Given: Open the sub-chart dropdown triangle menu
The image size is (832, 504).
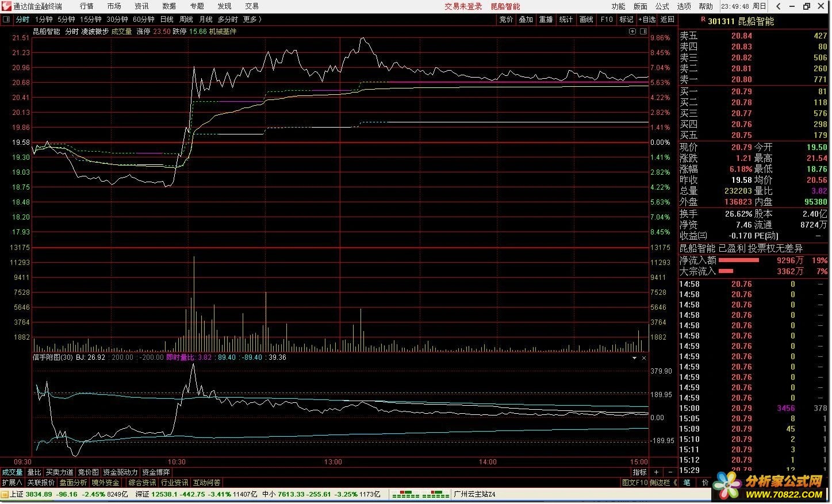Looking at the screenshot, I should pos(634,358).
